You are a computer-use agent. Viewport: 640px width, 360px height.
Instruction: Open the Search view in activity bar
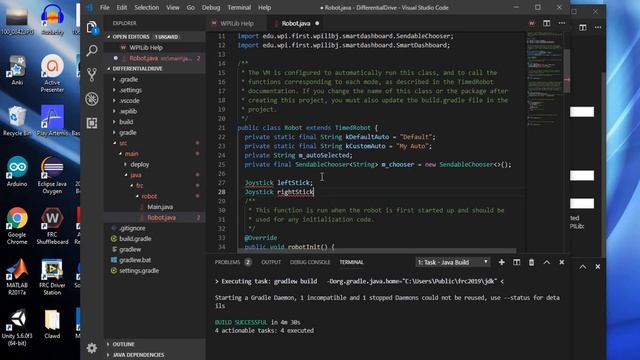pyautogui.click(x=92, y=51)
